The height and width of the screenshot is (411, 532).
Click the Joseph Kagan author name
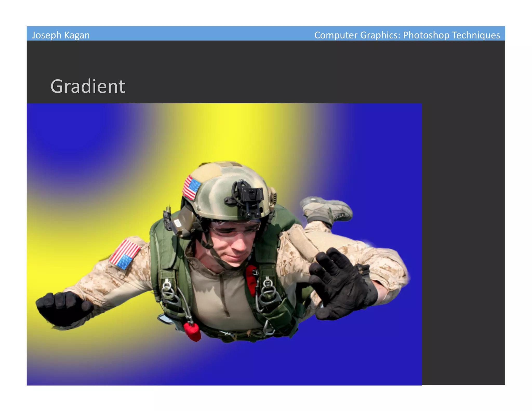pyautogui.click(x=61, y=35)
